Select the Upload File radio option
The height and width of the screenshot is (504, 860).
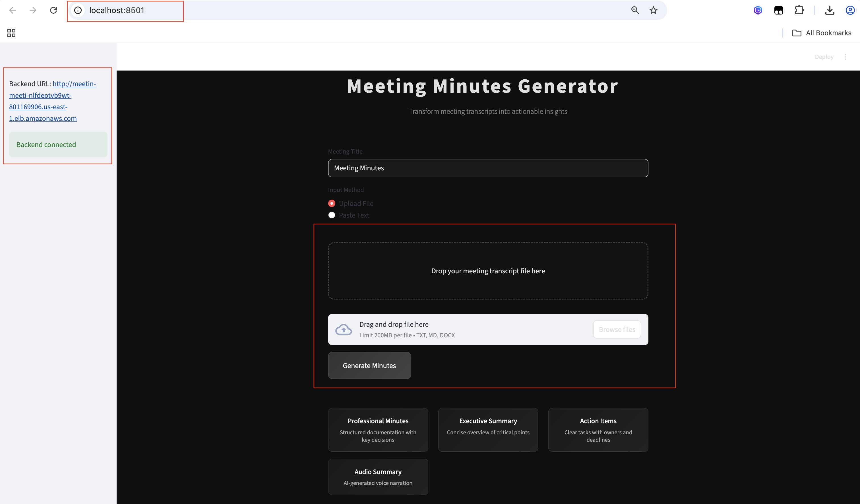[x=351, y=203]
